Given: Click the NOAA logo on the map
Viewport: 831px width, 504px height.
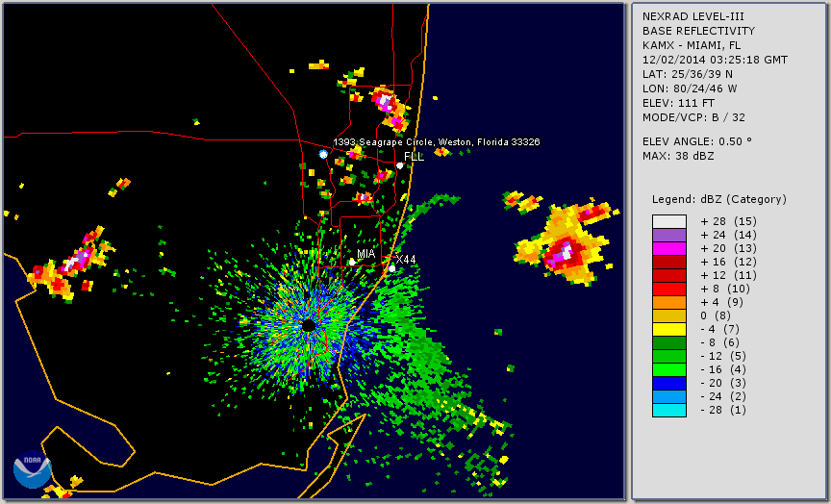Looking at the screenshot, I should [x=33, y=469].
